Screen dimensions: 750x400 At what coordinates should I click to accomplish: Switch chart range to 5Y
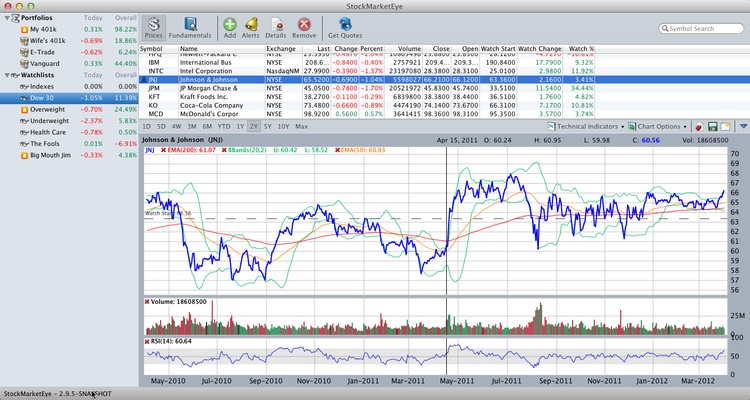267,127
